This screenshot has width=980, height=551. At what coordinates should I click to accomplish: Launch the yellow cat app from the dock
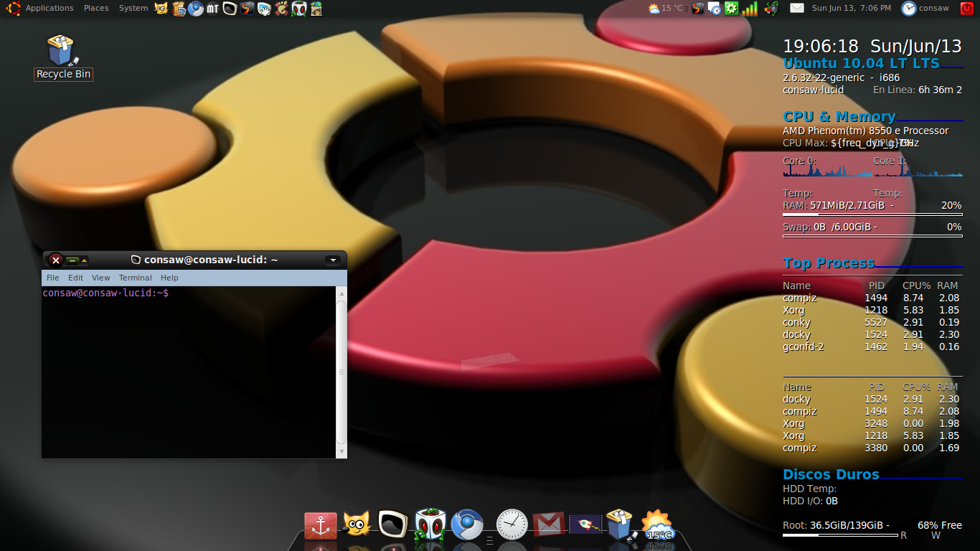357,525
